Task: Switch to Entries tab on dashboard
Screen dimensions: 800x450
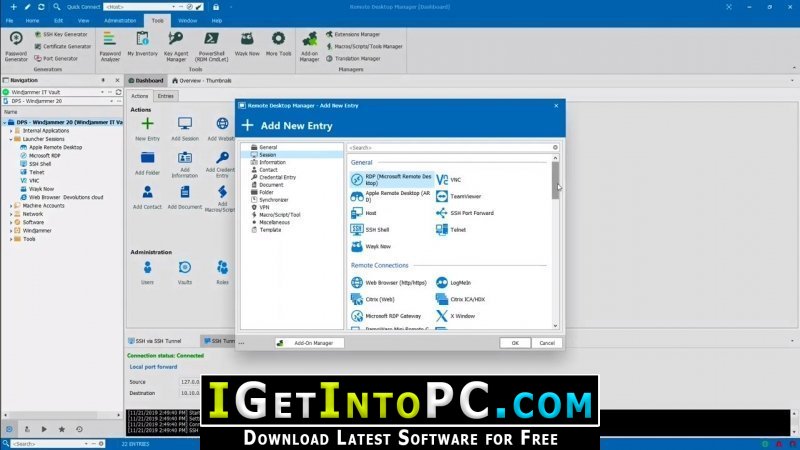Action: tap(165, 96)
